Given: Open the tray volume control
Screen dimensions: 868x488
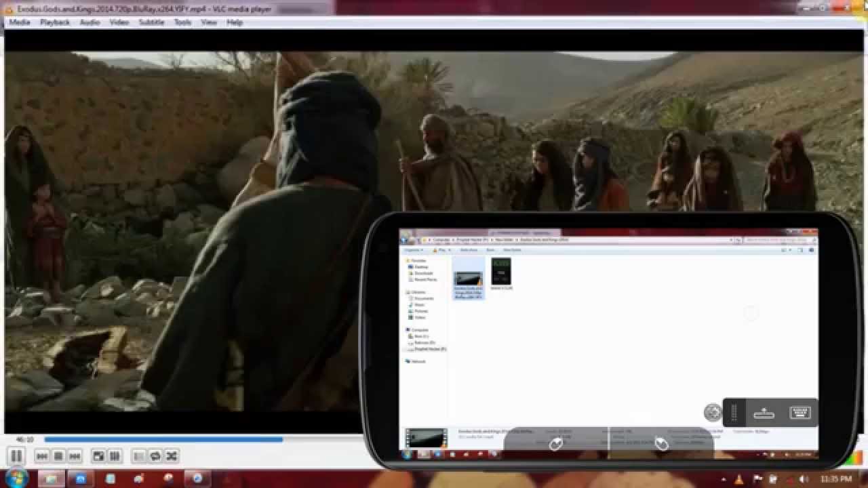Looking at the screenshot, I should pos(802,479).
